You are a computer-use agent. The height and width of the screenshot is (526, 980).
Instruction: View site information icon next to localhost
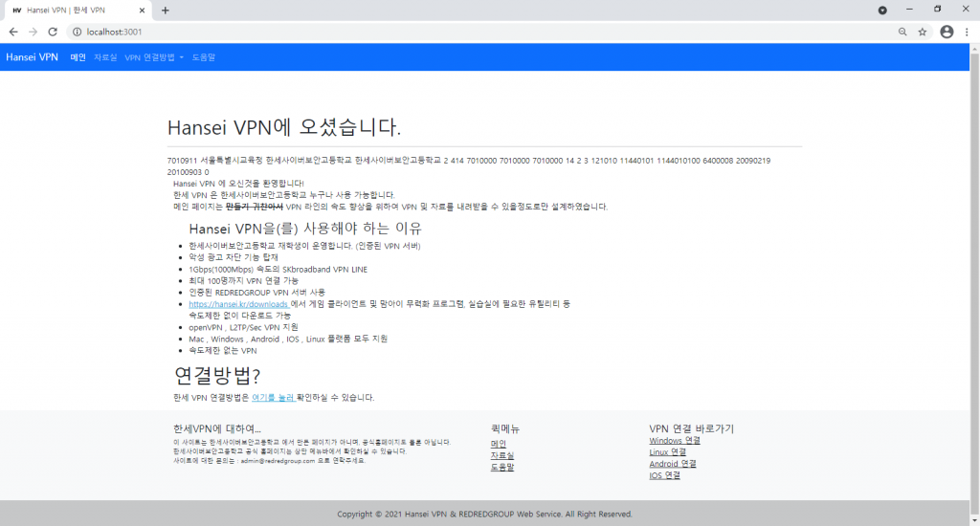77,32
